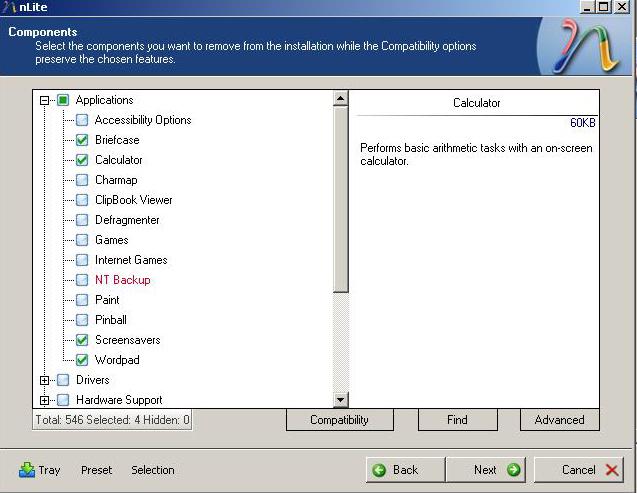Click the green arrow on Back button

tap(379, 470)
